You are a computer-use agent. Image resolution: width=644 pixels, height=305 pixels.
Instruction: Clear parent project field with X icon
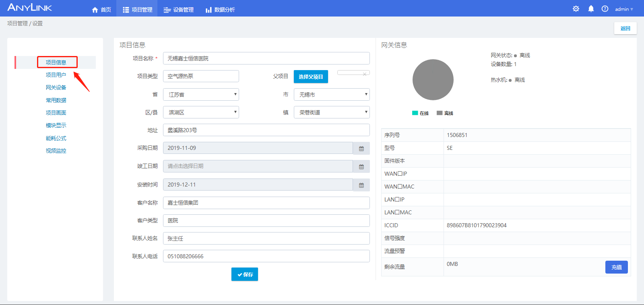point(365,74)
